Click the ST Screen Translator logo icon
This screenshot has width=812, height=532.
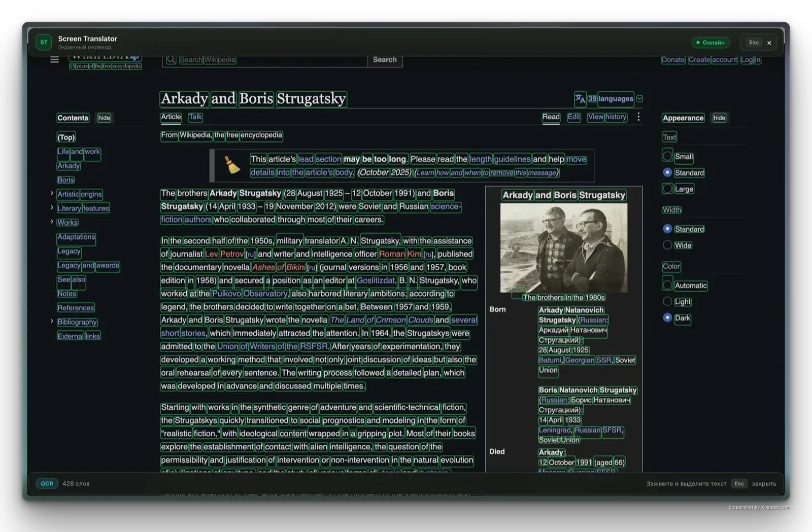pyautogui.click(x=44, y=42)
